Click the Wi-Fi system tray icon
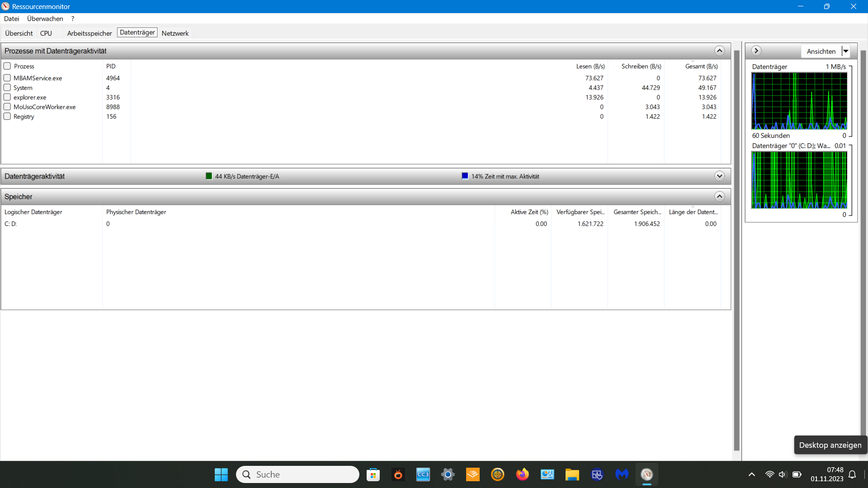 769,474
